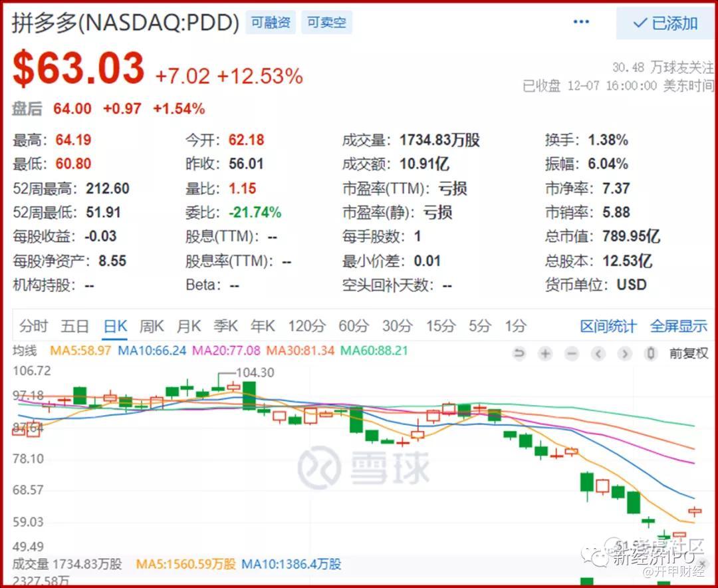Select the 1分 interval tab
Image resolution: width=718 pixels, height=588 pixels.
[516, 327]
